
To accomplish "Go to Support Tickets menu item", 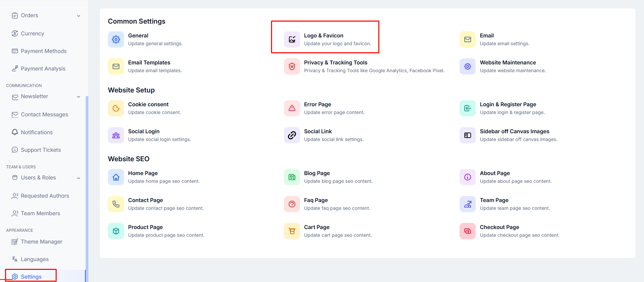I will 41,150.
